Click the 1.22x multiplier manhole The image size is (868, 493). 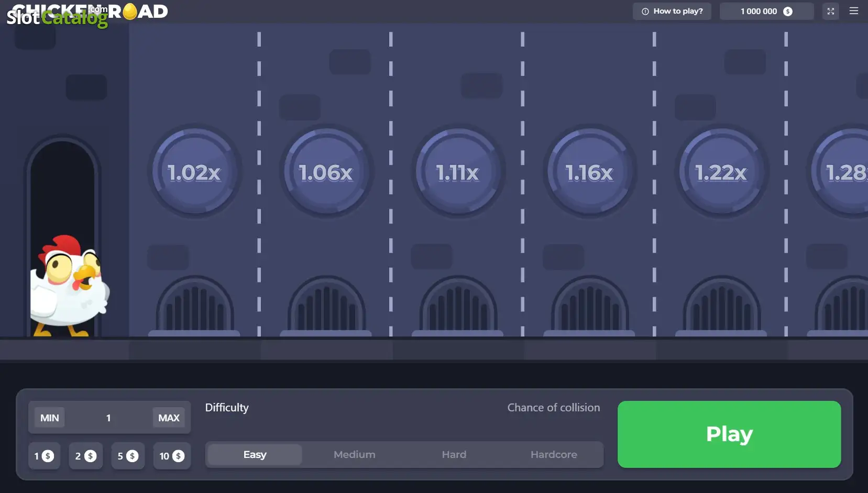coord(721,172)
